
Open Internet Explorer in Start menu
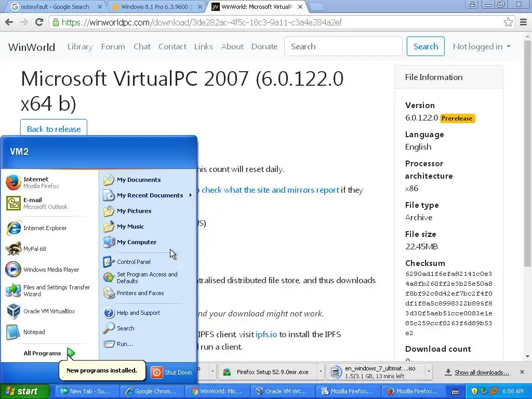tap(36, 228)
